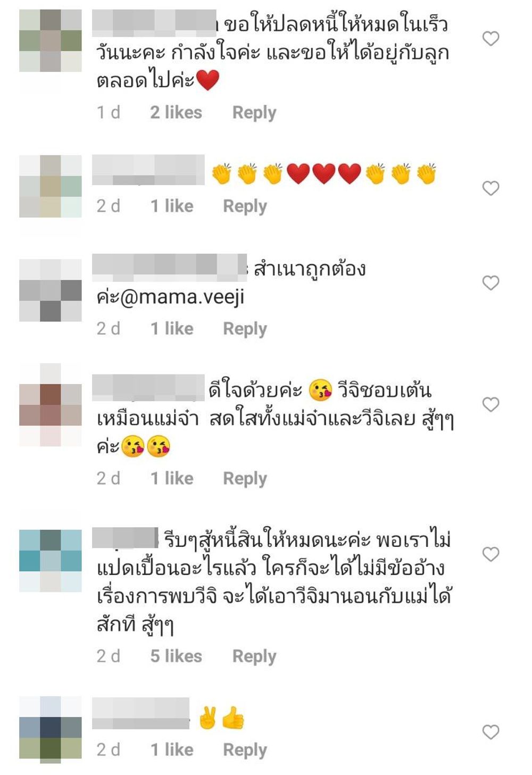Tap the heart beside the peace and thumbs-up comment

pyautogui.click(x=491, y=732)
